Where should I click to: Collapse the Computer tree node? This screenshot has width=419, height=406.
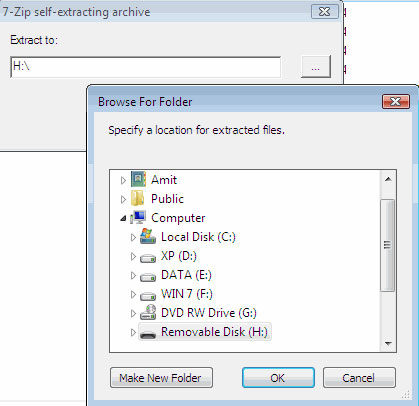tap(123, 218)
